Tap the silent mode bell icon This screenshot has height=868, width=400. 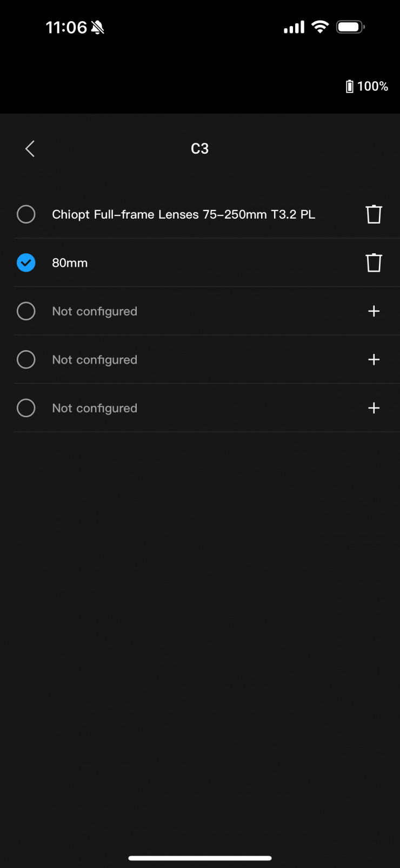coord(98,28)
